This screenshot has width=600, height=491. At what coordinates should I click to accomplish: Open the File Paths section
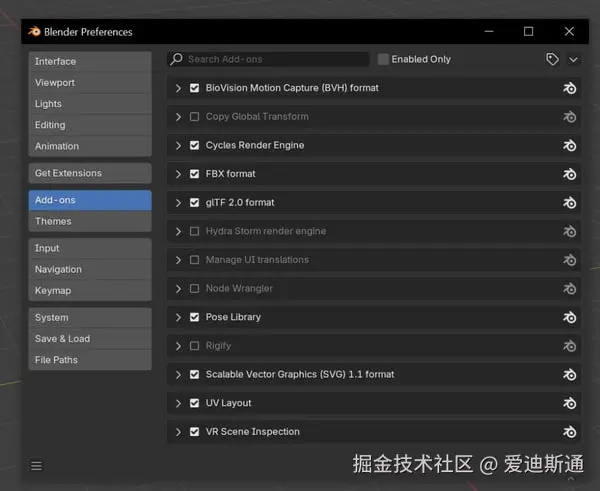point(90,360)
